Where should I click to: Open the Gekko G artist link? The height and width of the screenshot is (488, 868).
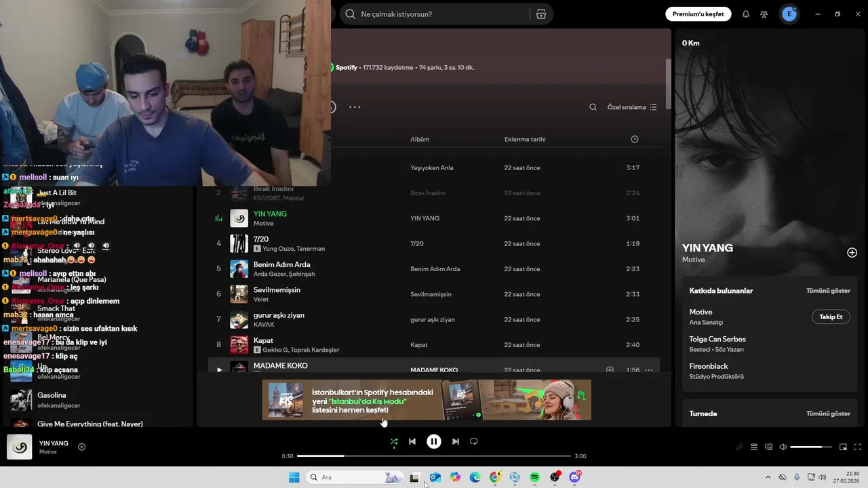tap(276, 350)
